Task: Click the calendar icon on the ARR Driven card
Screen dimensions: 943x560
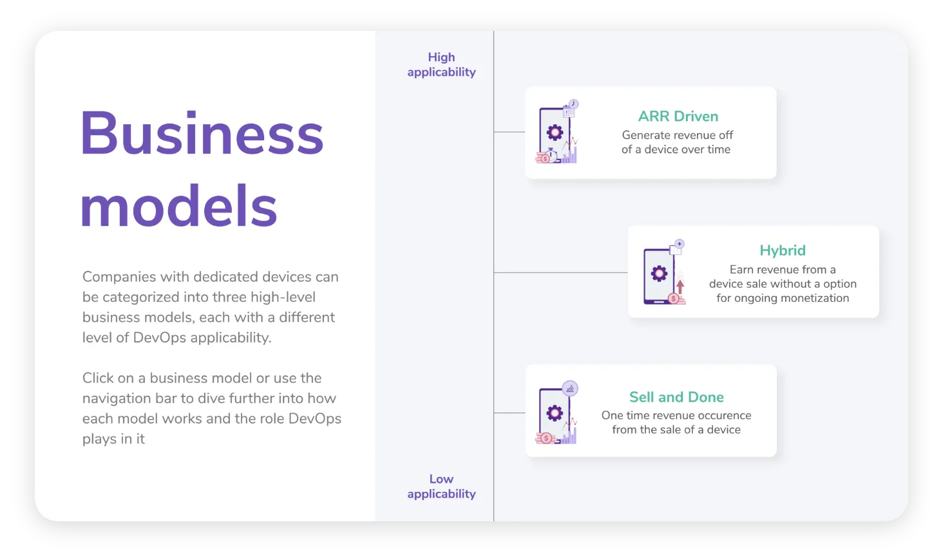Action: [x=569, y=112]
